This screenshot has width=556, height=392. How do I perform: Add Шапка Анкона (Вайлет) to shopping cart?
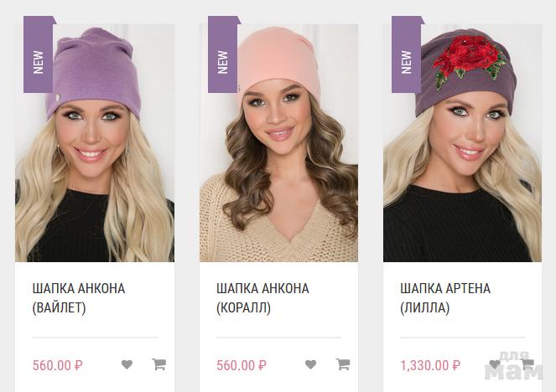(x=159, y=364)
